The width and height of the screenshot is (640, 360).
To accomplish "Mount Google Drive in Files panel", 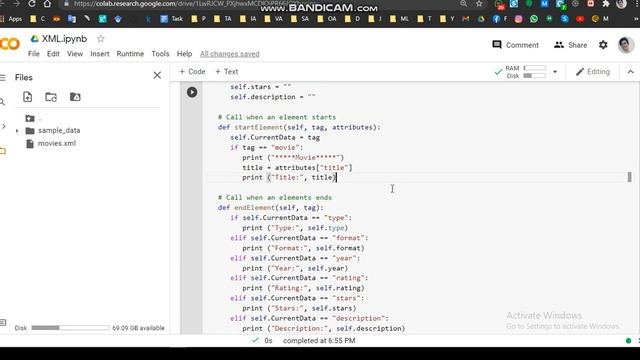I will [x=75, y=97].
